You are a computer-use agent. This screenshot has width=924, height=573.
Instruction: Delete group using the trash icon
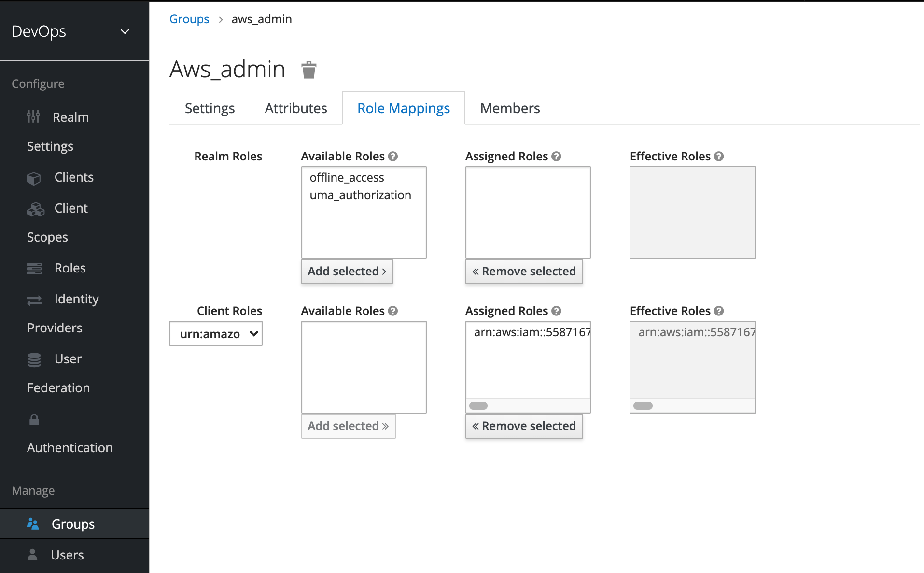[308, 70]
